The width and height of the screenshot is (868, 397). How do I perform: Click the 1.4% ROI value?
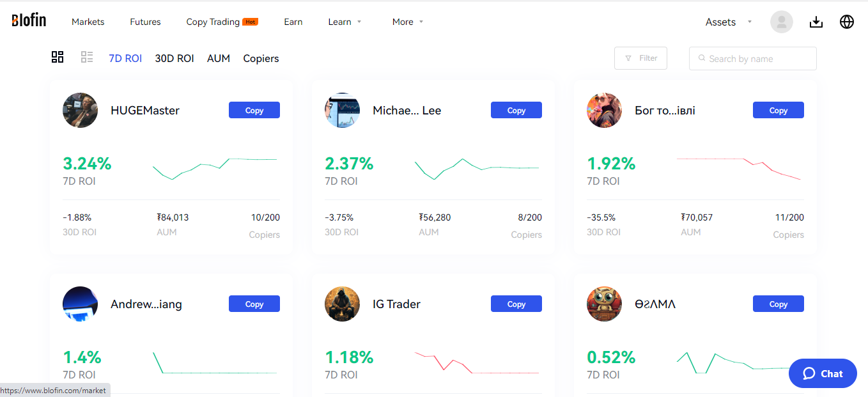pyautogui.click(x=82, y=357)
